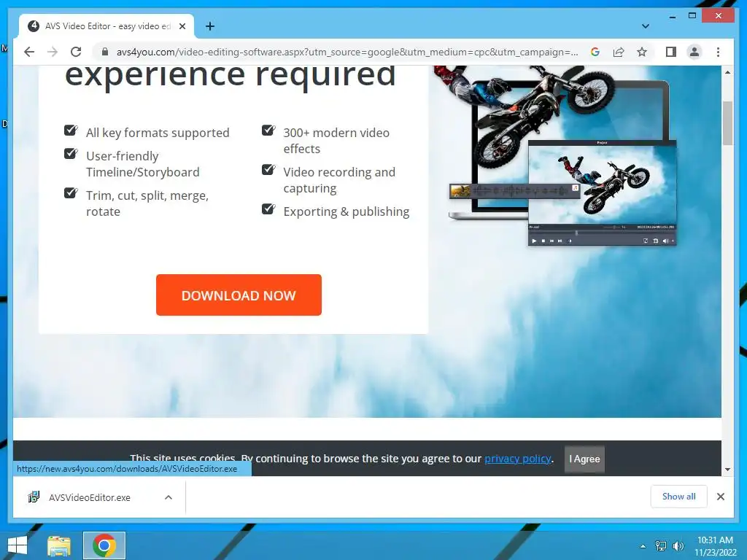Reload the current page

(x=76, y=52)
